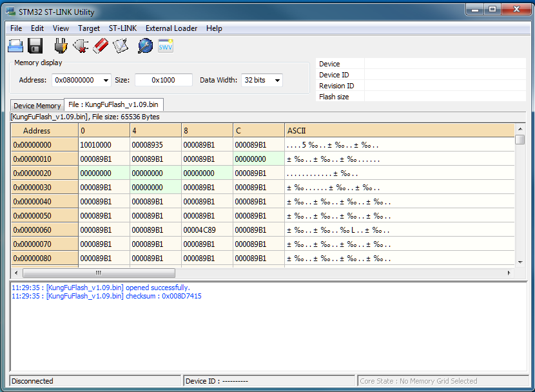Screen dimensions: 535x392
Task: Select row address 0x00000060
Action: click(x=44, y=230)
